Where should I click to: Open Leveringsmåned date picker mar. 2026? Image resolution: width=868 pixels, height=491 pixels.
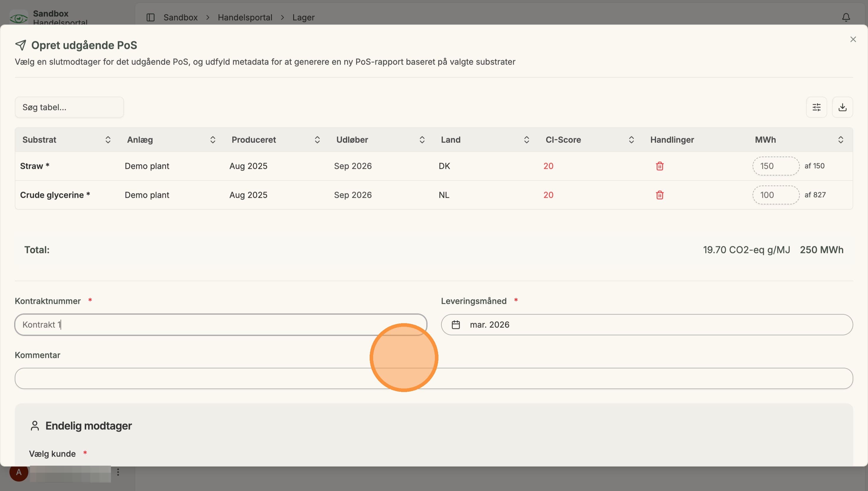coord(647,324)
